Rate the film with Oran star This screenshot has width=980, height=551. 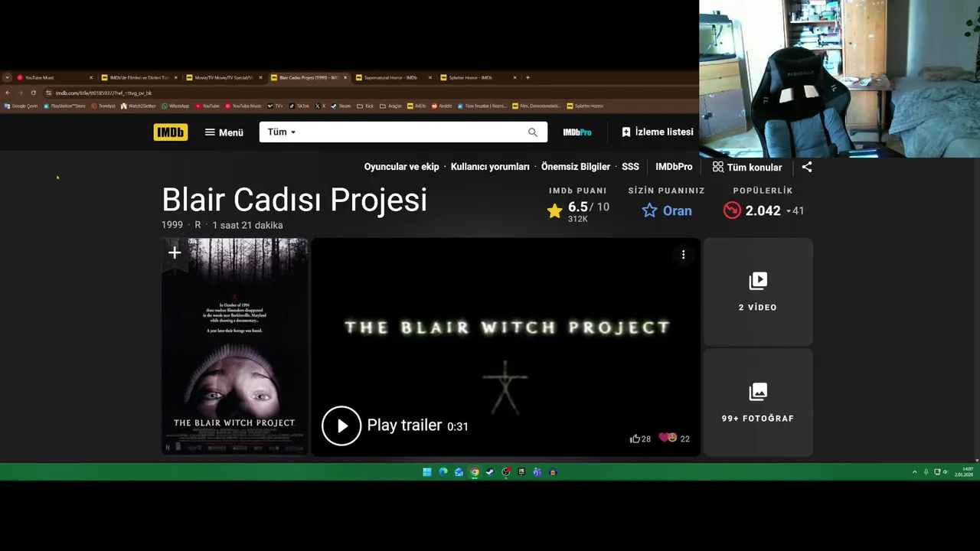(x=667, y=211)
